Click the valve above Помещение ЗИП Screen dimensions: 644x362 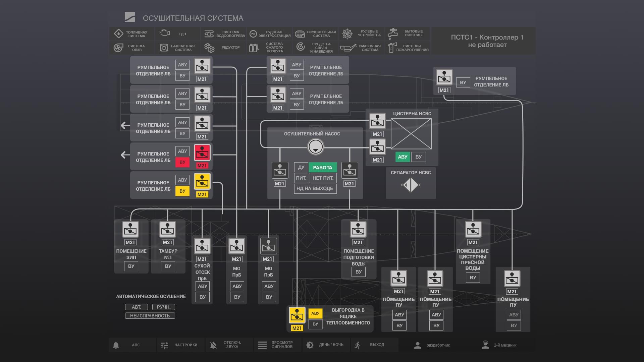click(x=130, y=230)
